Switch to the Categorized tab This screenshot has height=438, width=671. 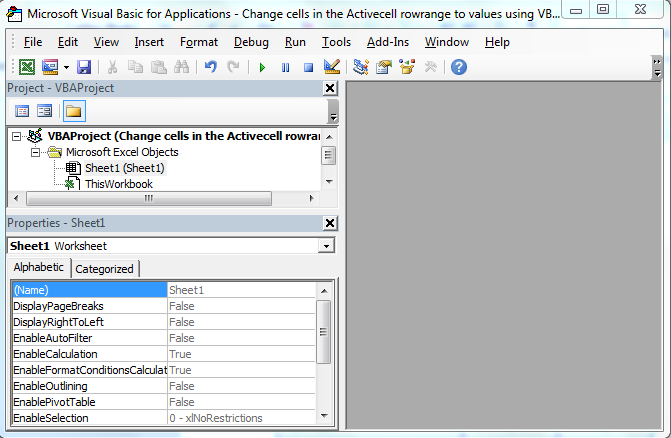point(104,269)
